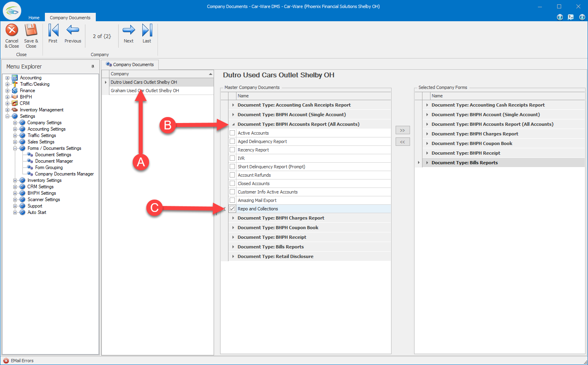Select the Company Documents document tab
588x365 pixels.
click(130, 65)
